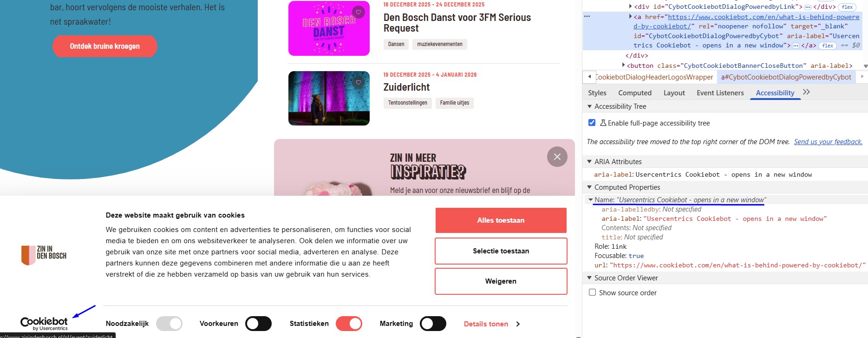Click the Cookiebot by Usercentrics logo
Image resolution: width=868 pixels, height=338 pixels.
coord(44,324)
